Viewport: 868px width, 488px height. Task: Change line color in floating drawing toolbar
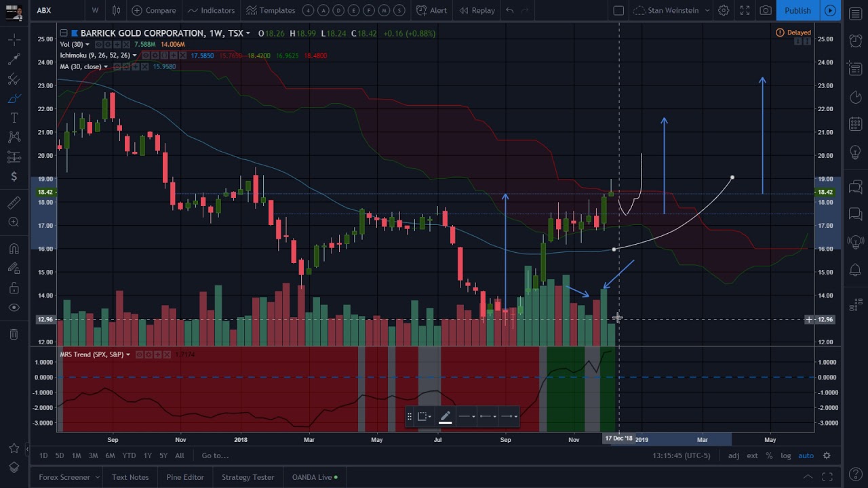pos(446,417)
